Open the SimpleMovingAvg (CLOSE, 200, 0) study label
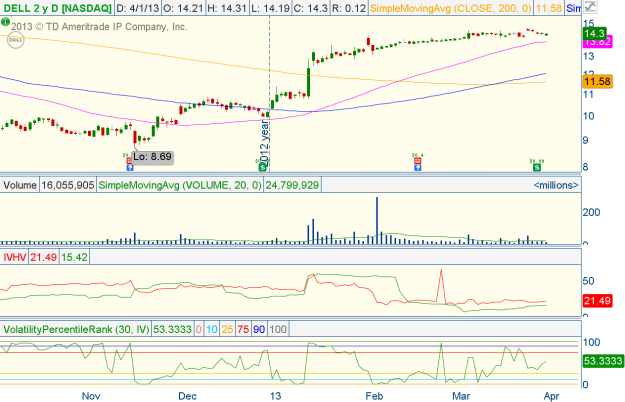The width and height of the screenshot is (625, 402). (451, 8)
